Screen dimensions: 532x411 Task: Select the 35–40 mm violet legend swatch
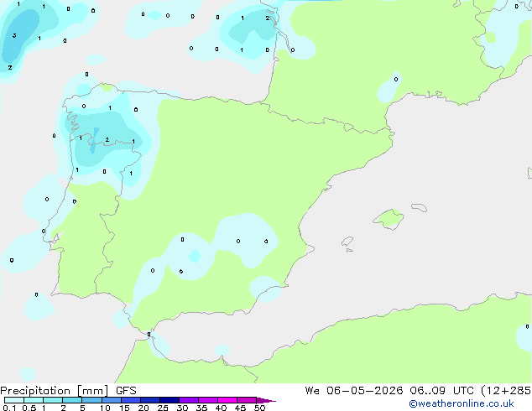pos(208,400)
